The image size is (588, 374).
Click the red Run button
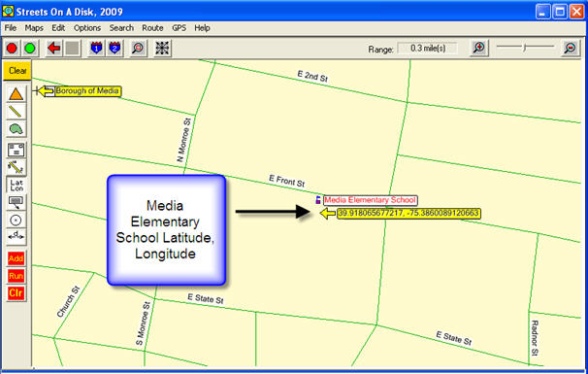click(16, 276)
